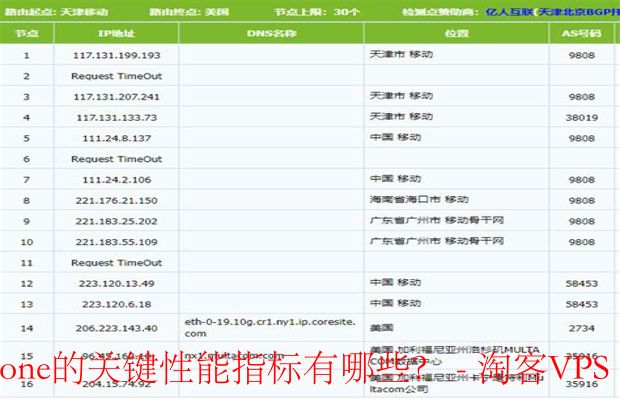The image size is (620, 400).
Task: Select 路由起点: 天津移动 text
Action: pos(56,12)
